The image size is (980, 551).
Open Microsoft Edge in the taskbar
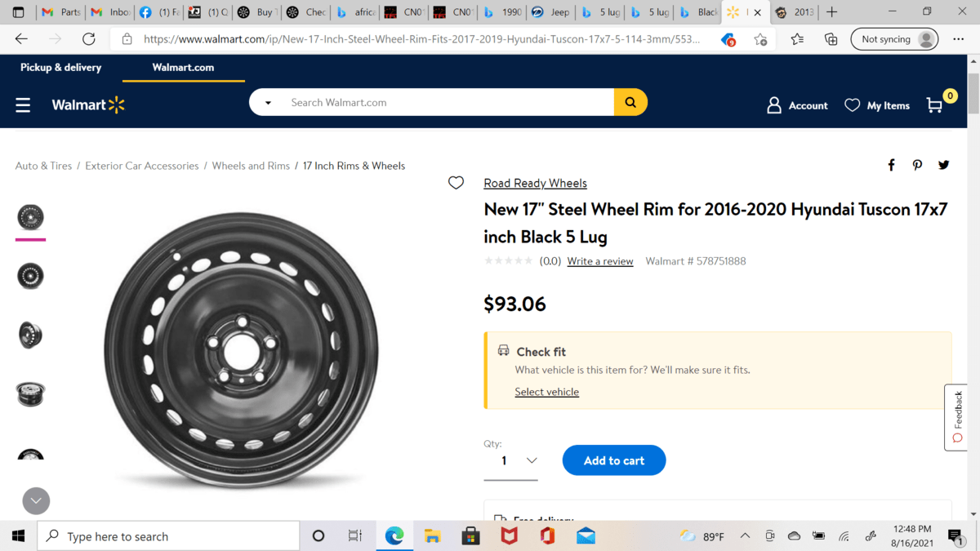point(394,536)
